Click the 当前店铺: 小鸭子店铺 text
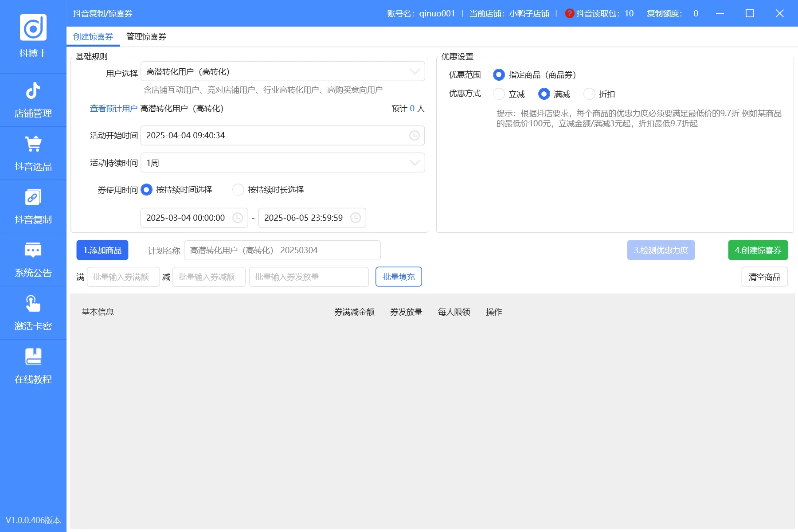This screenshot has width=798, height=532. 509,13
